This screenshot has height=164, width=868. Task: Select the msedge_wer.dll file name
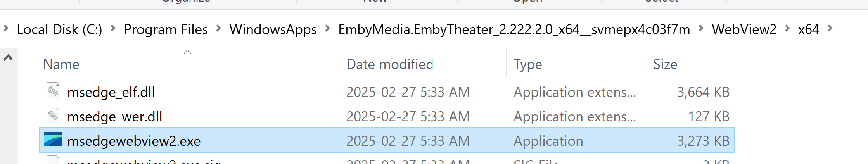pyautogui.click(x=115, y=117)
